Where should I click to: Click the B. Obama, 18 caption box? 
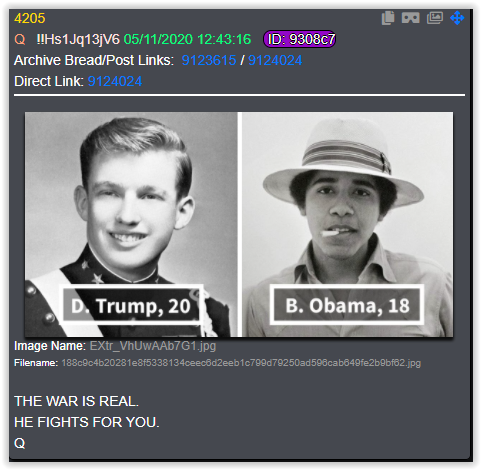347,305
